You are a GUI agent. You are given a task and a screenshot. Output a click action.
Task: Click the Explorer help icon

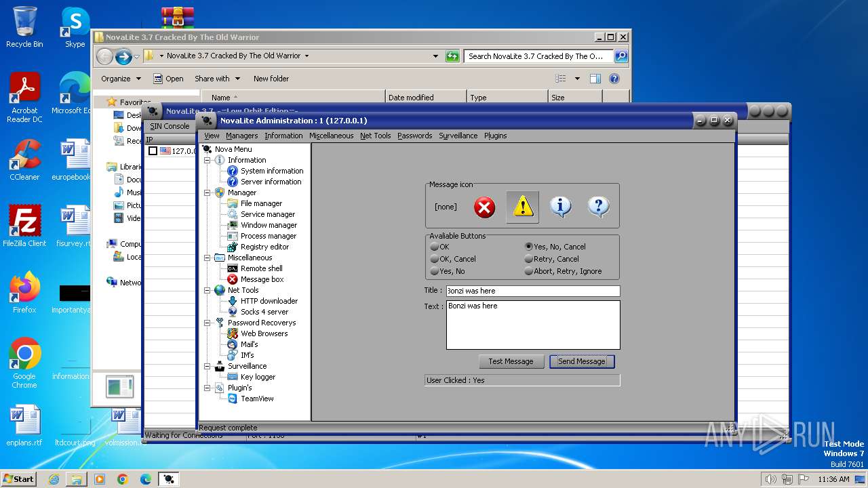pyautogui.click(x=614, y=79)
